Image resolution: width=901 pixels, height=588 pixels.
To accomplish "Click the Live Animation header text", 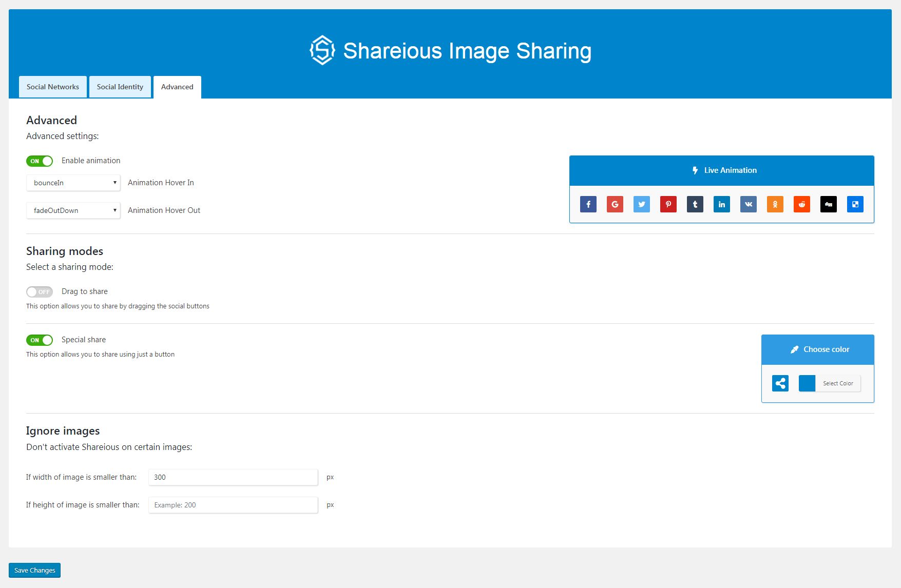I will [731, 170].
